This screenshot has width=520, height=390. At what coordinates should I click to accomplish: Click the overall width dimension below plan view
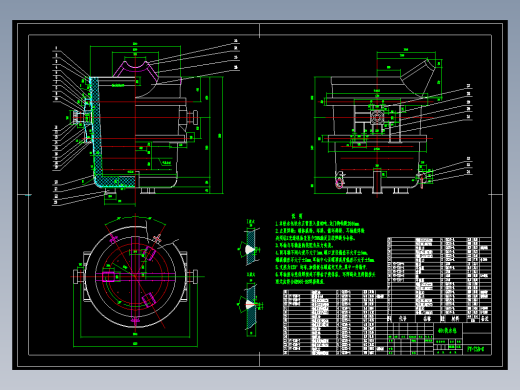click(x=135, y=344)
